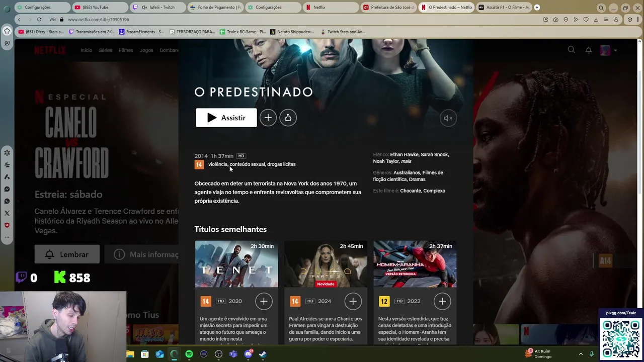The height and width of the screenshot is (362, 644).
Task: Open the Tealz x BC.Game bookmark
Action: [242, 32]
